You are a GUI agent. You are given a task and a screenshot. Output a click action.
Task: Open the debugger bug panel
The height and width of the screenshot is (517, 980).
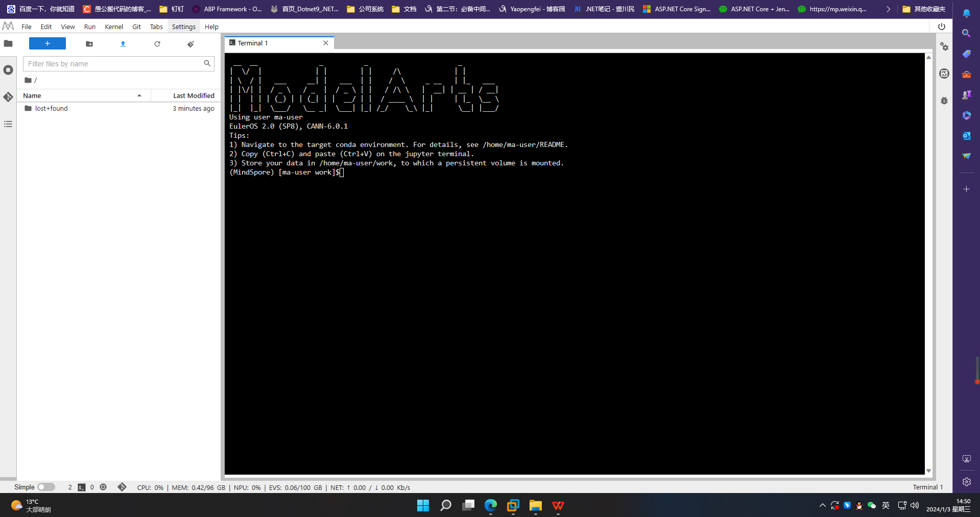944,101
